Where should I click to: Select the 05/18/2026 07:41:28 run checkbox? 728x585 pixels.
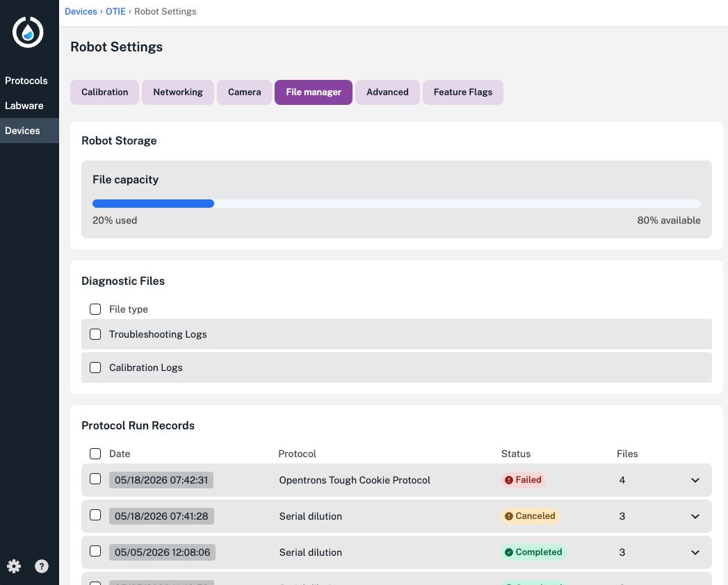pyautogui.click(x=95, y=515)
